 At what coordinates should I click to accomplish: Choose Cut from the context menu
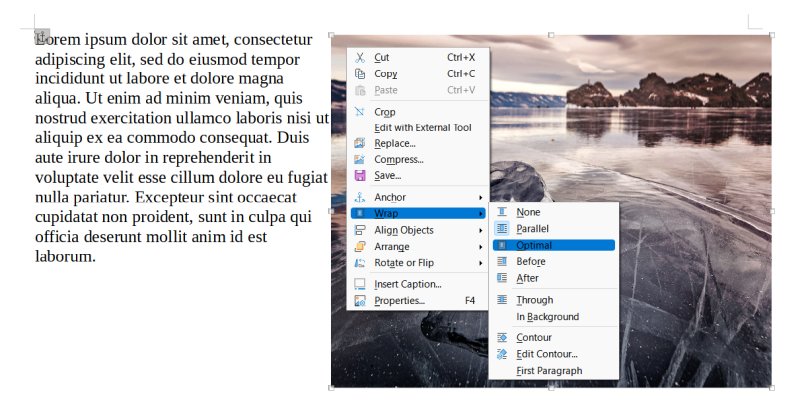(418, 58)
